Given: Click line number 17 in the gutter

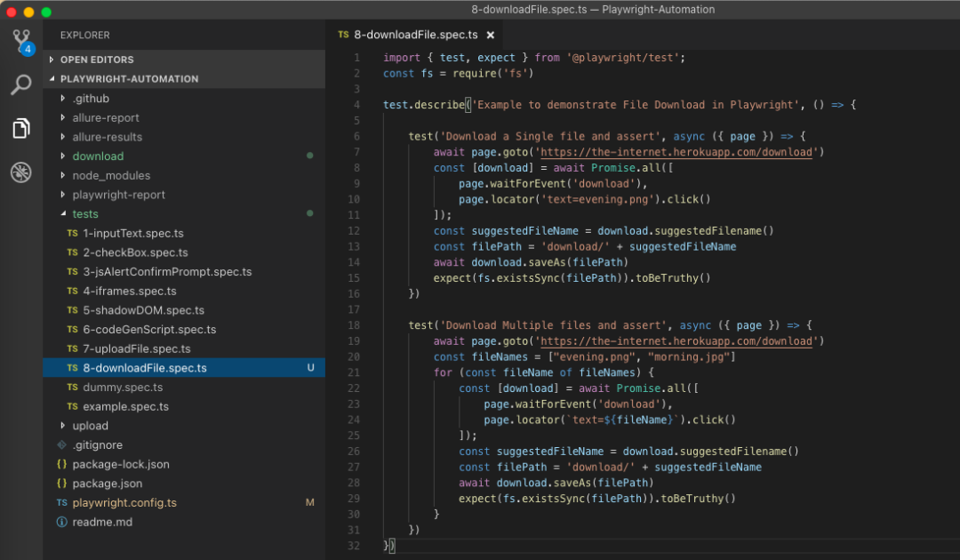Looking at the screenshot, I should tap(356, 310).
